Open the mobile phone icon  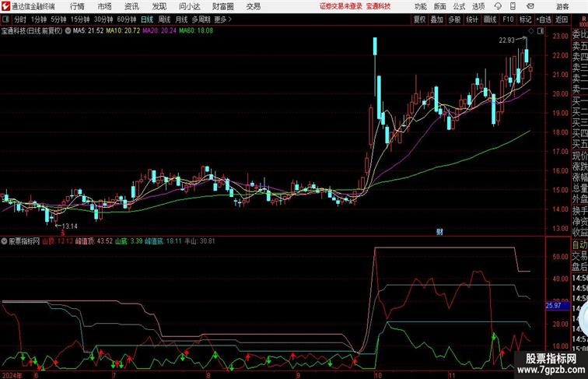pos(513,6)
